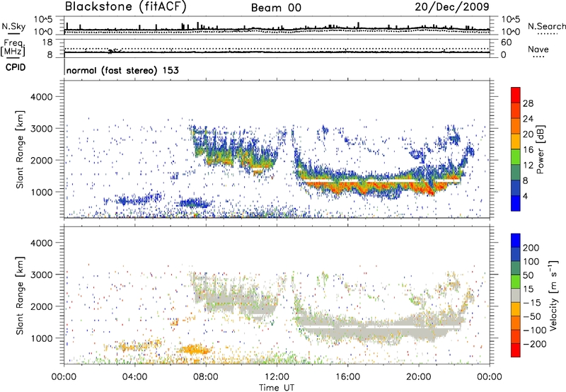The height and width of the screenshot is (392, 566).
Task: Click the '28' power colorbar tick
Action: click(x=528, y=103)
